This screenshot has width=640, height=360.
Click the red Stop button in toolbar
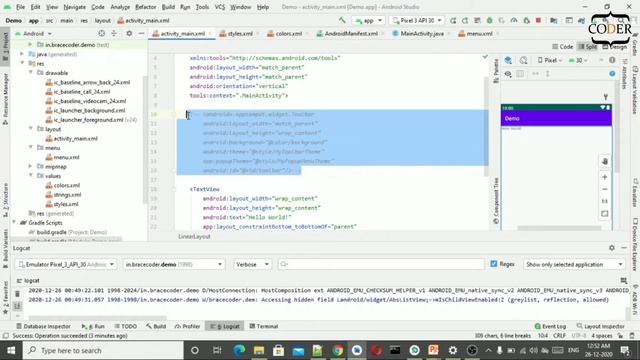coord(538,20)
